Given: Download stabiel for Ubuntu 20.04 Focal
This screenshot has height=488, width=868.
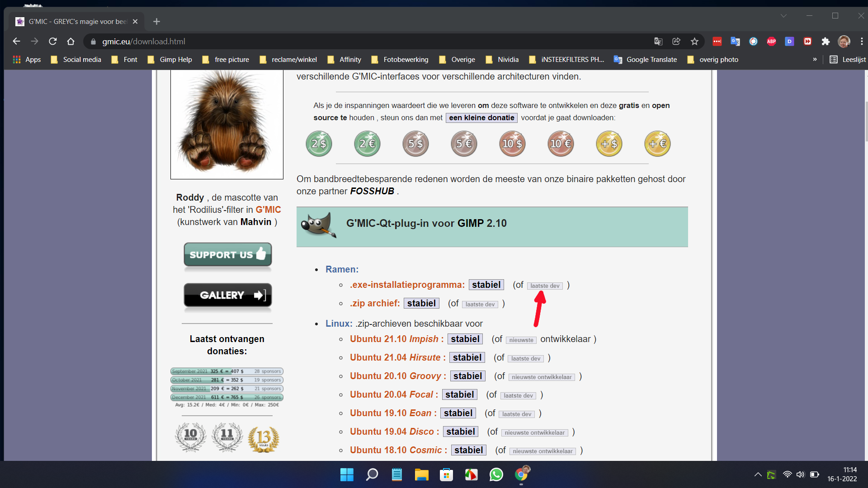Looking at the screenshot, I should tap(460, 394).
